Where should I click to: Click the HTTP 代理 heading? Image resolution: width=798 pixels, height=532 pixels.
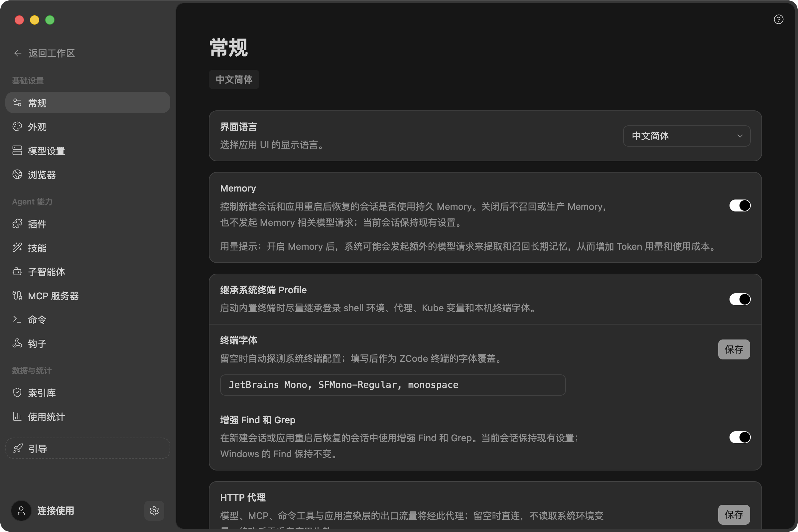243,497
